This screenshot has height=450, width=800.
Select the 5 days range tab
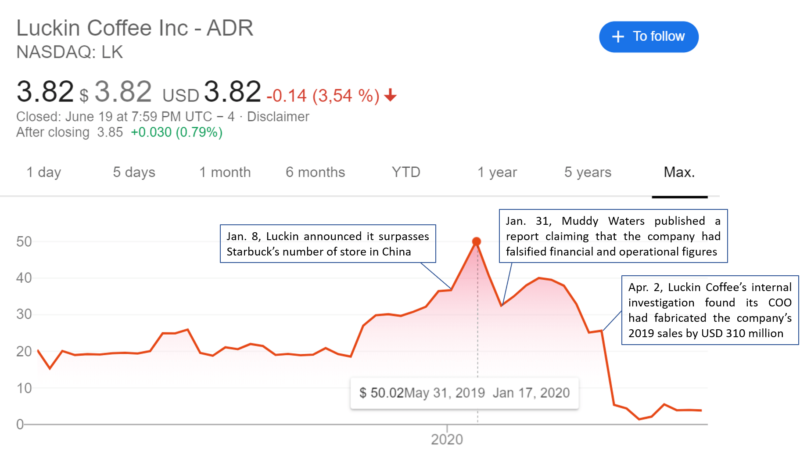point(134,172)
